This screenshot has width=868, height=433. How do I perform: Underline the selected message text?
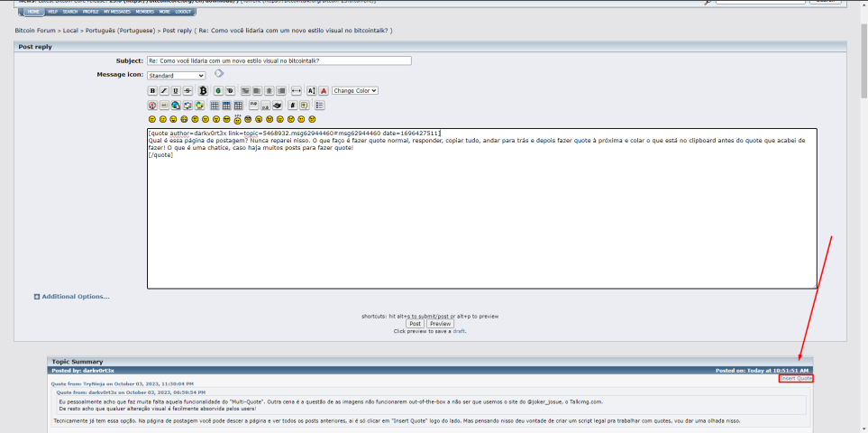[176, 91]
